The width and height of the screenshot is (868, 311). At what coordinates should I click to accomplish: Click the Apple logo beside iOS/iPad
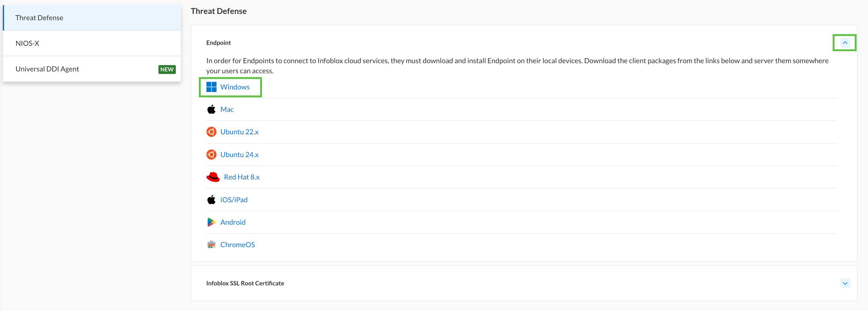(211, 200)
